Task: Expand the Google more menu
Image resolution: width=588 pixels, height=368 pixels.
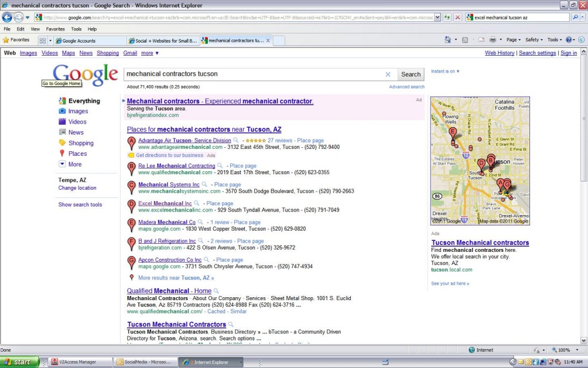Action: (150, 53)
